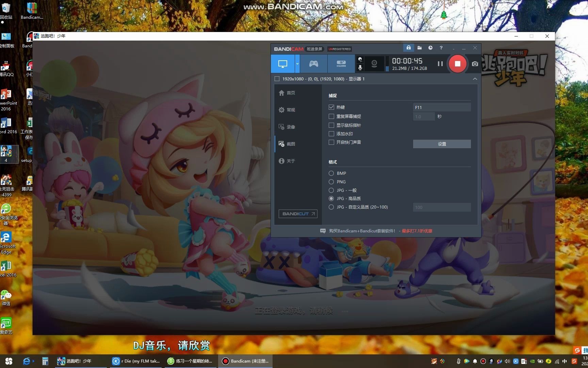Enable 开启快门声音 checkbox
Screen dimensions: 588x368
pos(331,142)
